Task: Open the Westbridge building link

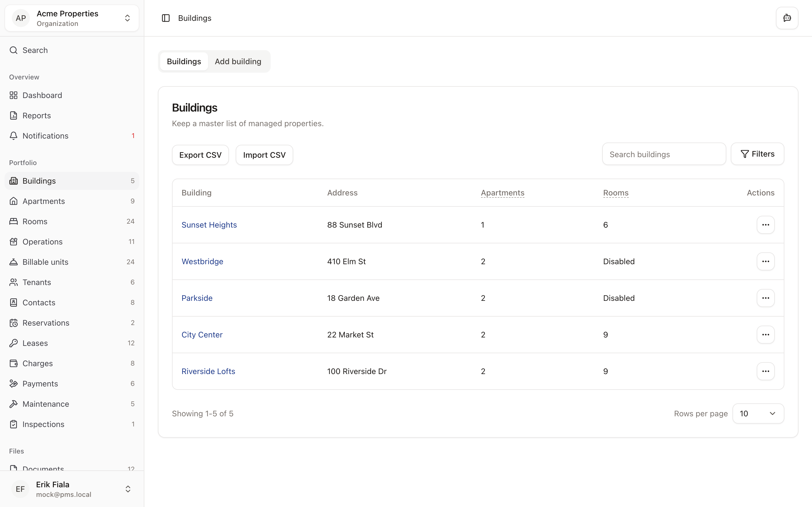Action: pyautogui.click(x=202, y=261)
